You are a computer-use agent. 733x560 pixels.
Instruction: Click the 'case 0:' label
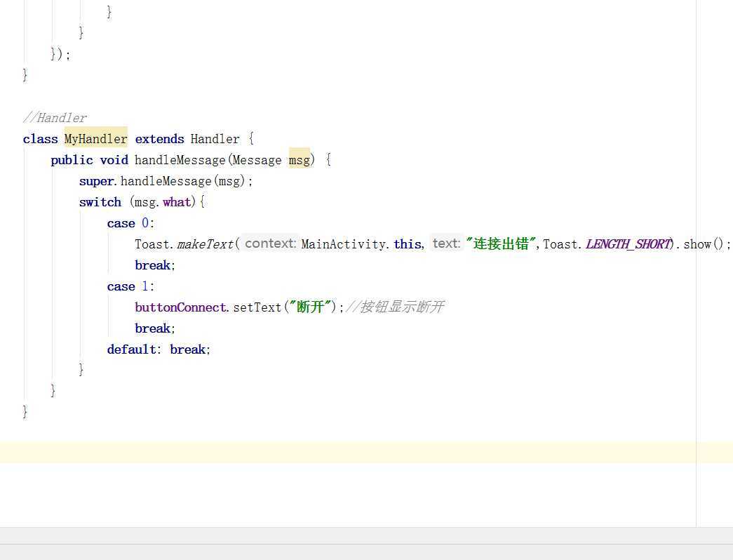point(130,223)
